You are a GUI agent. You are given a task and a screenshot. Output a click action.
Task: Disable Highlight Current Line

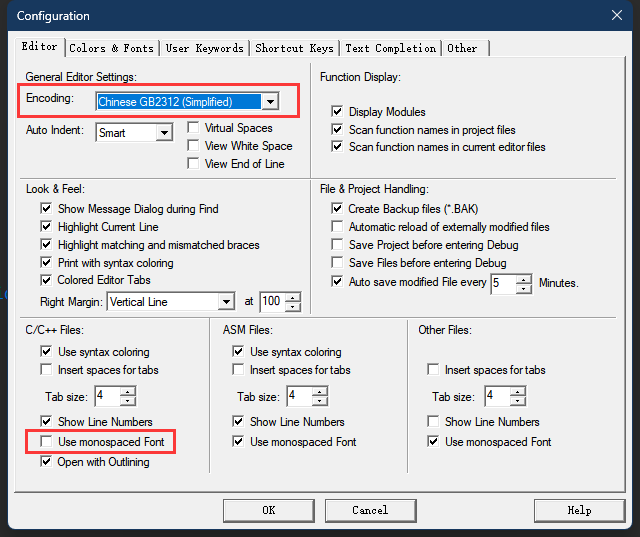pyautogui.click(x=46, y=226)
